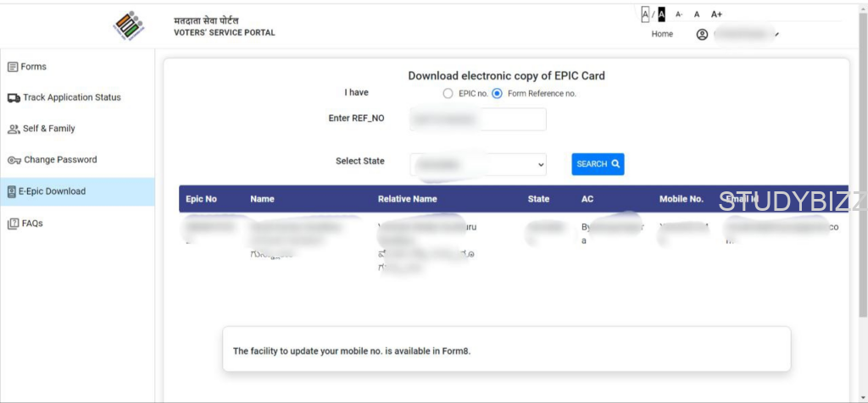This screenshot has width=868, height=403.
Task: Switch to the dark contrast A theme
Action: click(661, 14)
